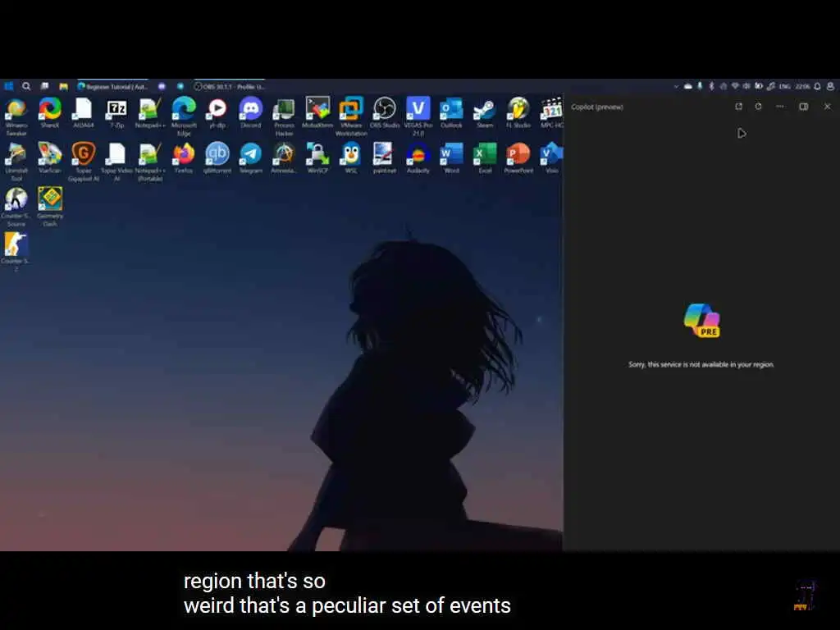Open the 7-Zip shortcut
Image resolution: width=840 pixels, height=630 pixels.
tap(116, 112)
